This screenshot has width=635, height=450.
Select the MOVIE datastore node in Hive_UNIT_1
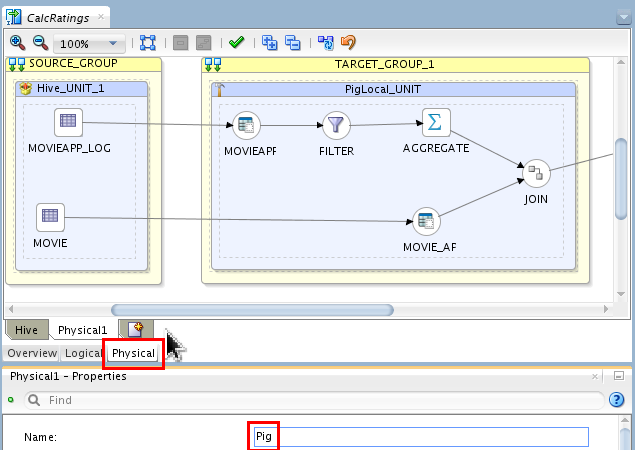tap(50, 217)
